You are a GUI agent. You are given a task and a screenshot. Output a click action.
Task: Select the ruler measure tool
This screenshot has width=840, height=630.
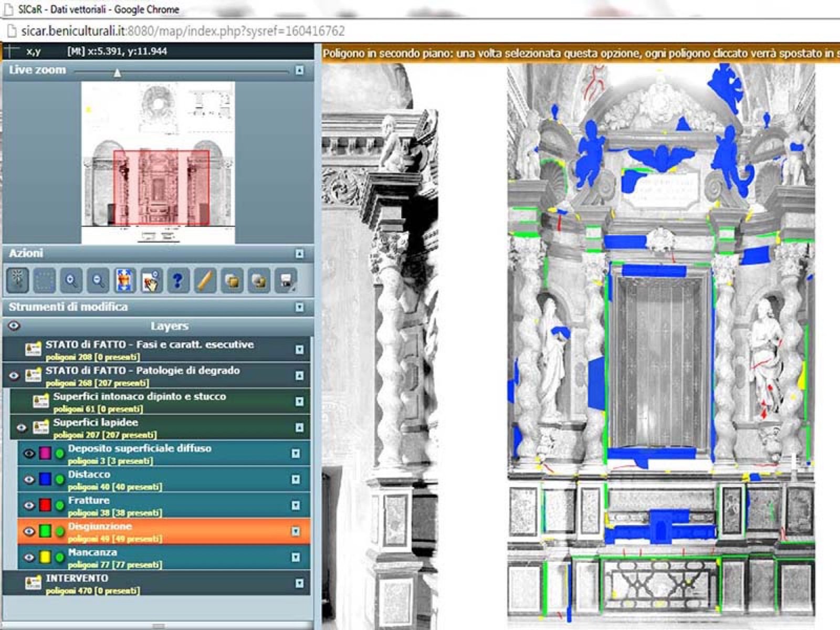tap(205, 280)
